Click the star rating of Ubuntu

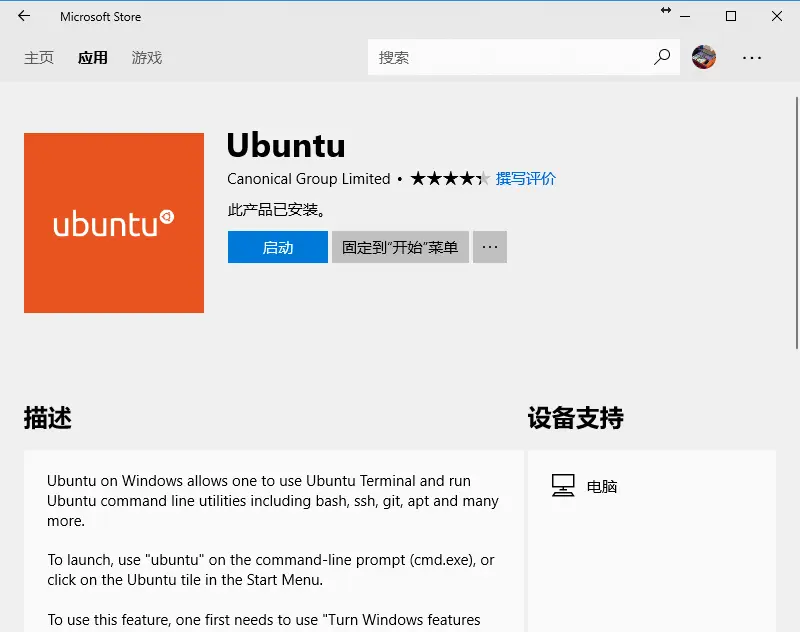tap(450, 179)
